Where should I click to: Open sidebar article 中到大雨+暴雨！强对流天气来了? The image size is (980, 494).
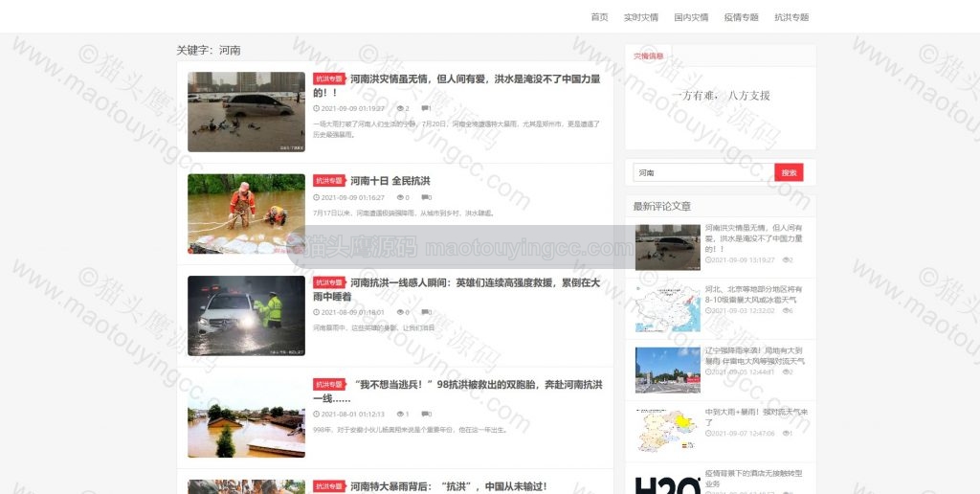click(756, 417)
